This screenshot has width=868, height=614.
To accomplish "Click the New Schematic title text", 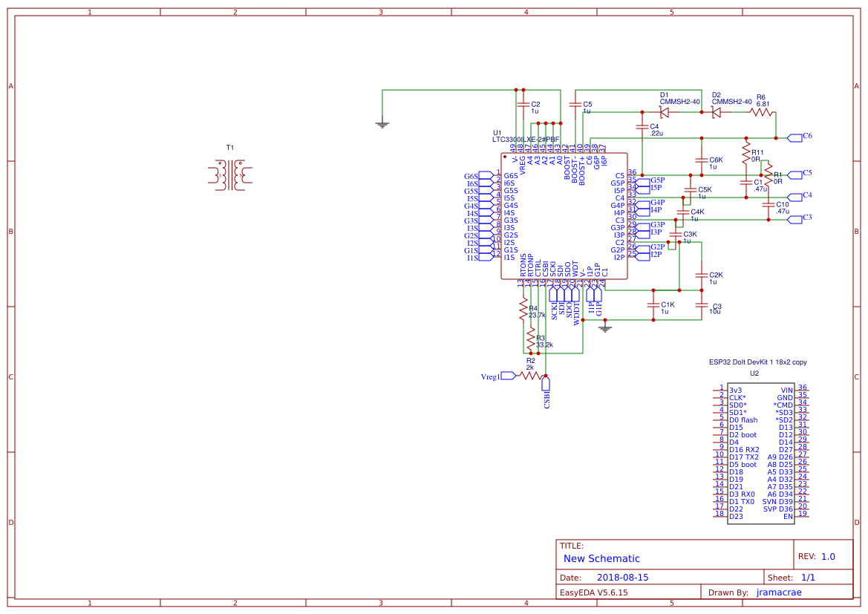I will tap(601, 558).
